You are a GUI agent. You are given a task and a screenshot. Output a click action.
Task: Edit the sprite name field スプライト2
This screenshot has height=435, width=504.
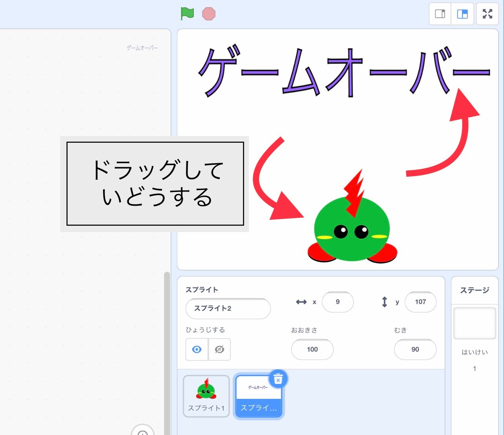click(228, 309)
